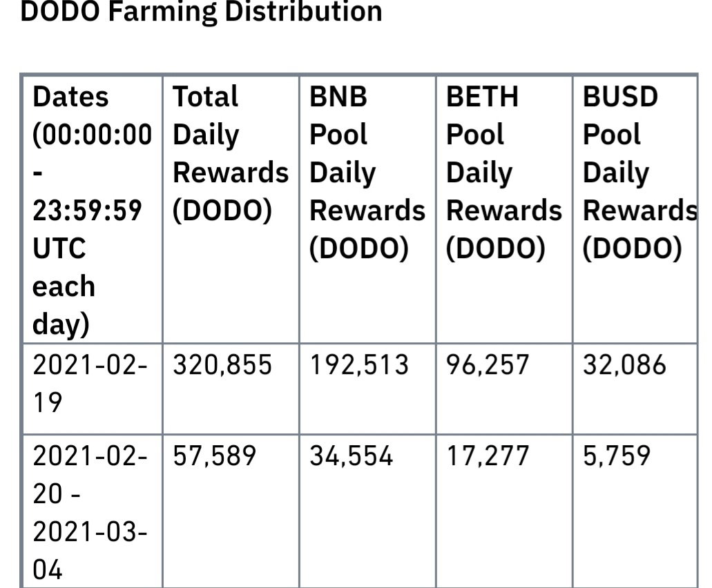
Task: Click the (DODO) text in BUSD header
Action: 632,249
